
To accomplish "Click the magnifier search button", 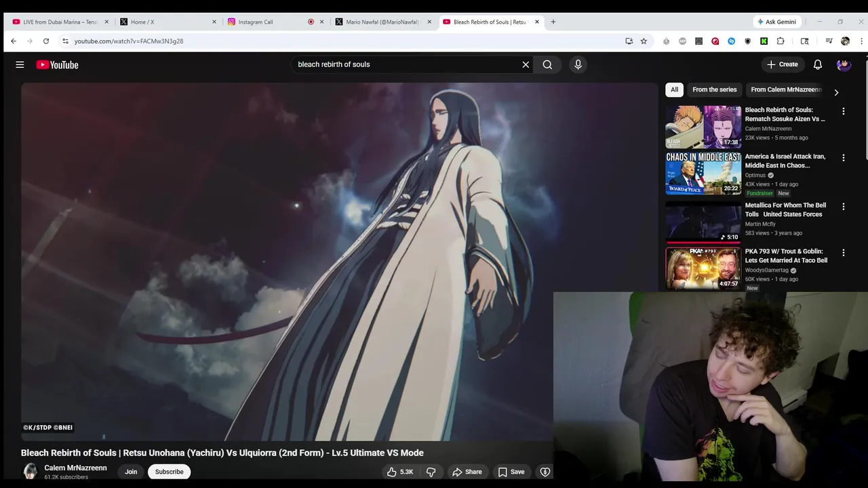I will point(547,64).
